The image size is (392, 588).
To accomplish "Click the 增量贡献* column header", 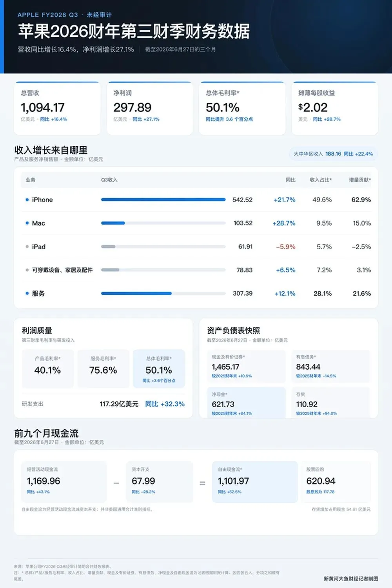I will 360,180.
